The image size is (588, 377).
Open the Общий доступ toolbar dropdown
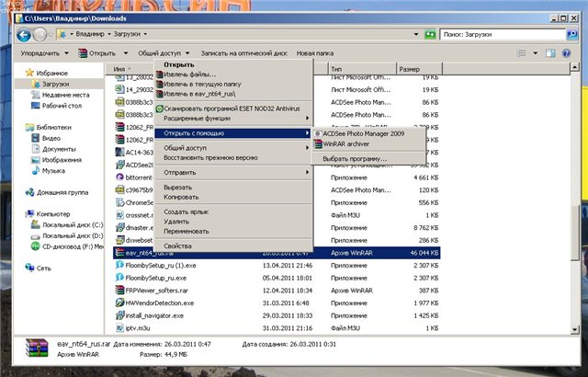[164, 53]
